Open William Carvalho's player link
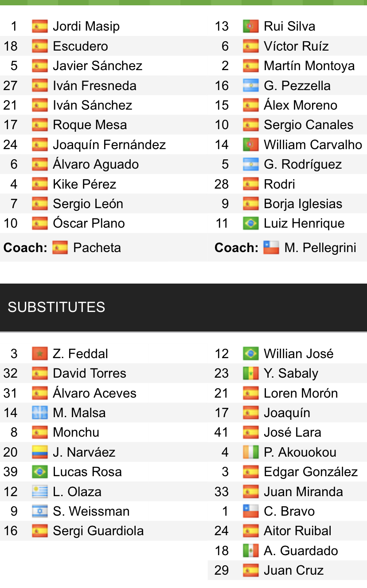 (312, 145)
